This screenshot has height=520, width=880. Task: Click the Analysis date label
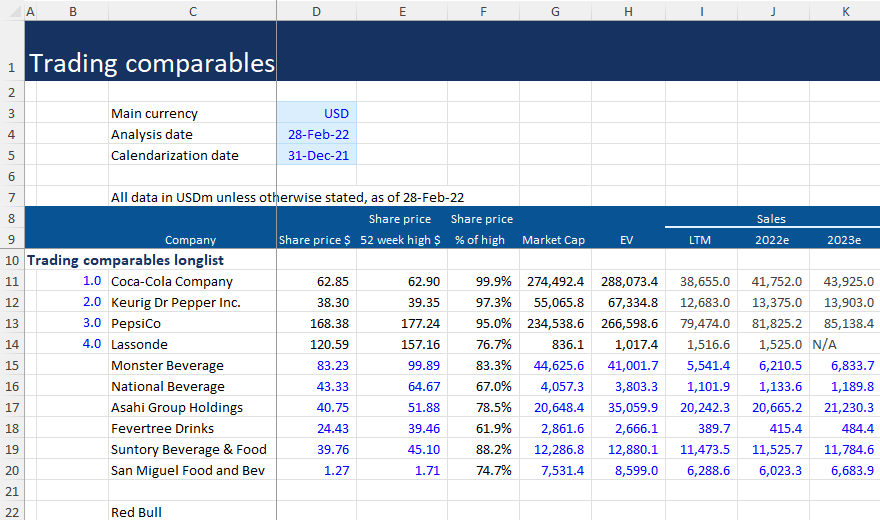pyautogui.click(x=152, y=135)
